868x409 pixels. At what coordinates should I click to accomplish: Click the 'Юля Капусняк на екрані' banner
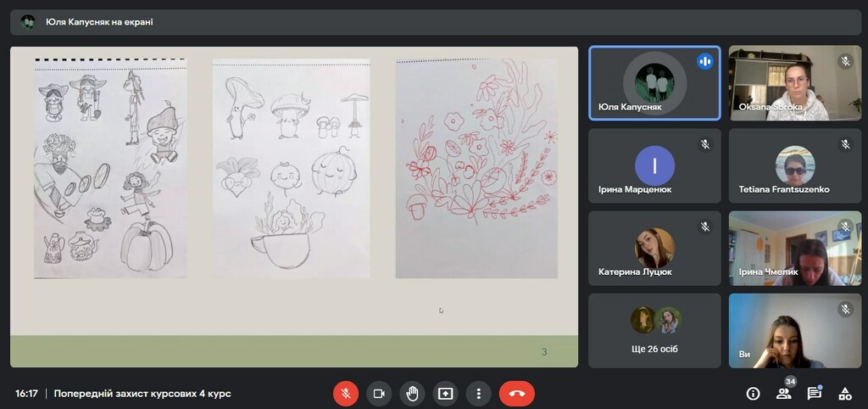click(x=435, y=22)
